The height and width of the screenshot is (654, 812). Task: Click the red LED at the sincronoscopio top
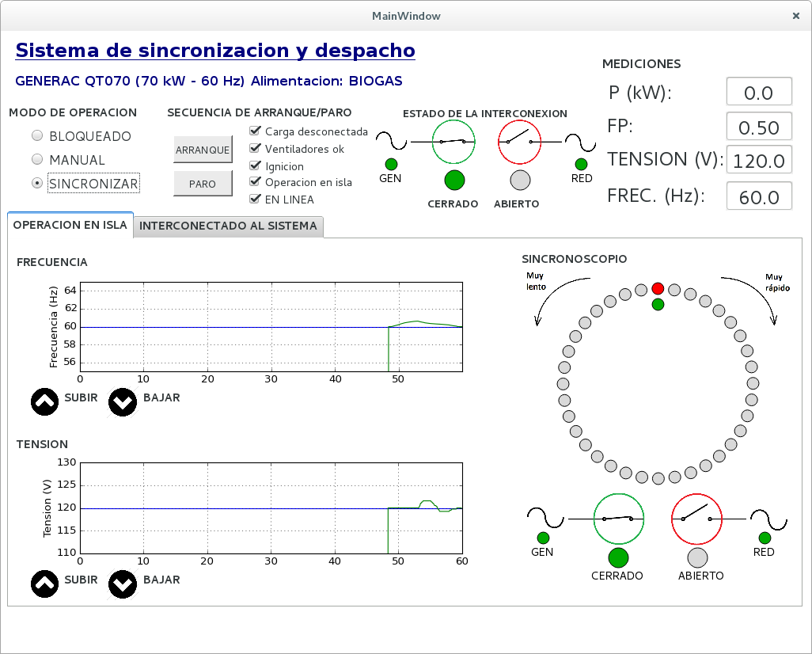658,288
